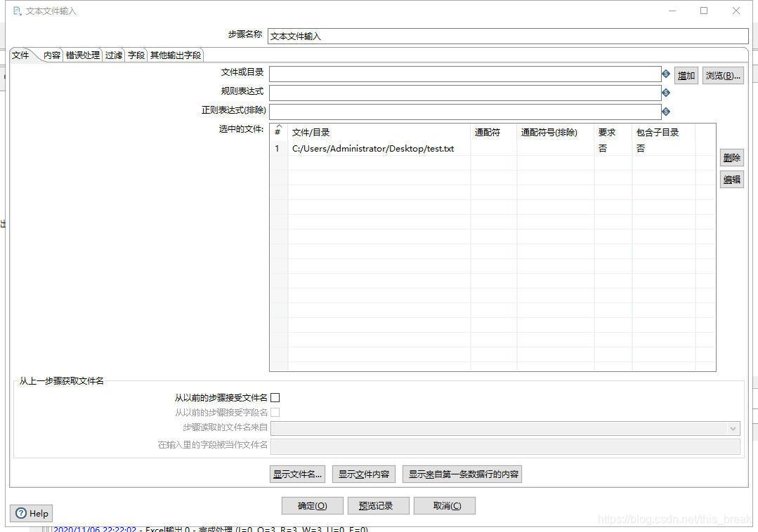Click the variable icon beside 规则表达式 field
Screen dimensions: 758x532
(x=665, y=92)
